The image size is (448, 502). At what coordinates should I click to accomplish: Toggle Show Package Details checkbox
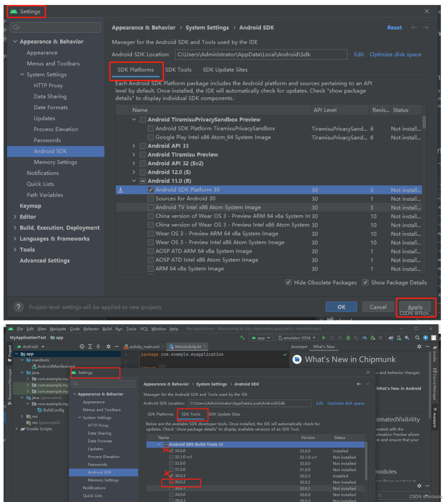click(x=365, y=282)
